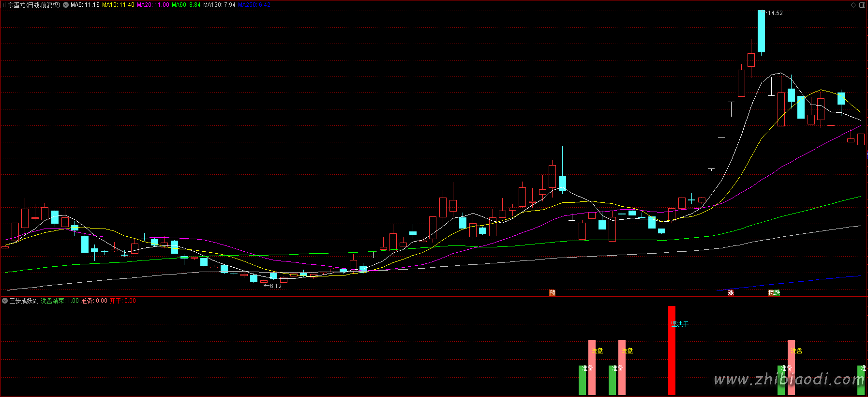Screen dimensions: 868x397
Task: Click the 6.12 low price label
Action: [x=275, y=286]
